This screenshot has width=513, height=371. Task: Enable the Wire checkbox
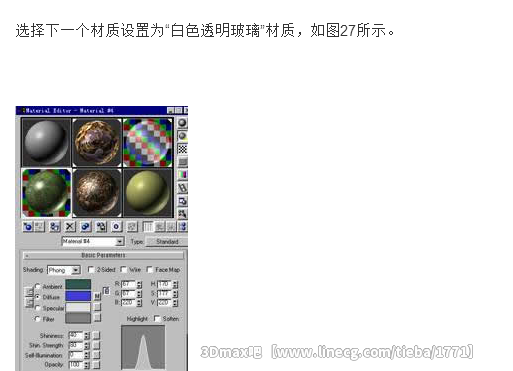click(x=124, y=269)
